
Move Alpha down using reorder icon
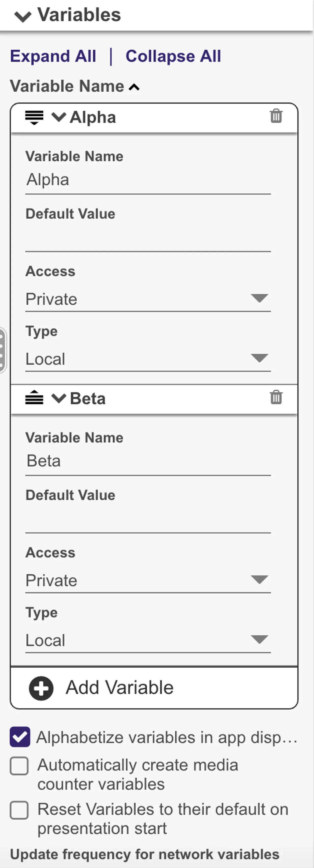tap(34, 118)
